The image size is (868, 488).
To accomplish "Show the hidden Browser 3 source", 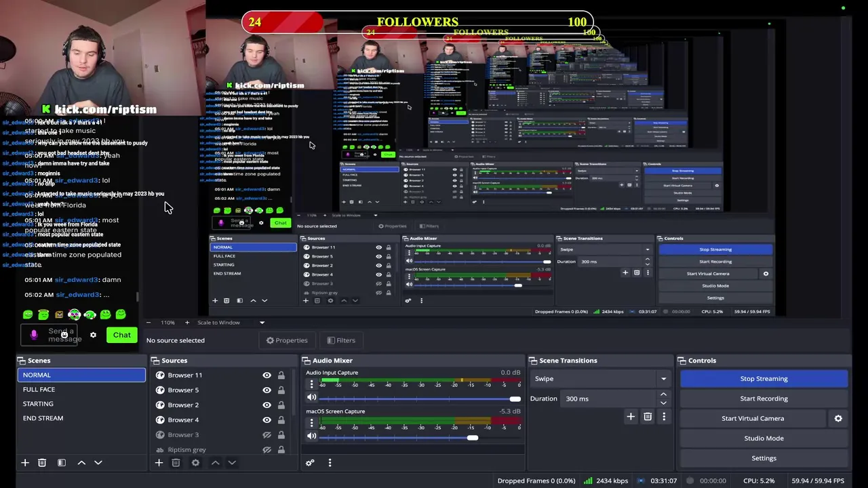I will point(267,434).
